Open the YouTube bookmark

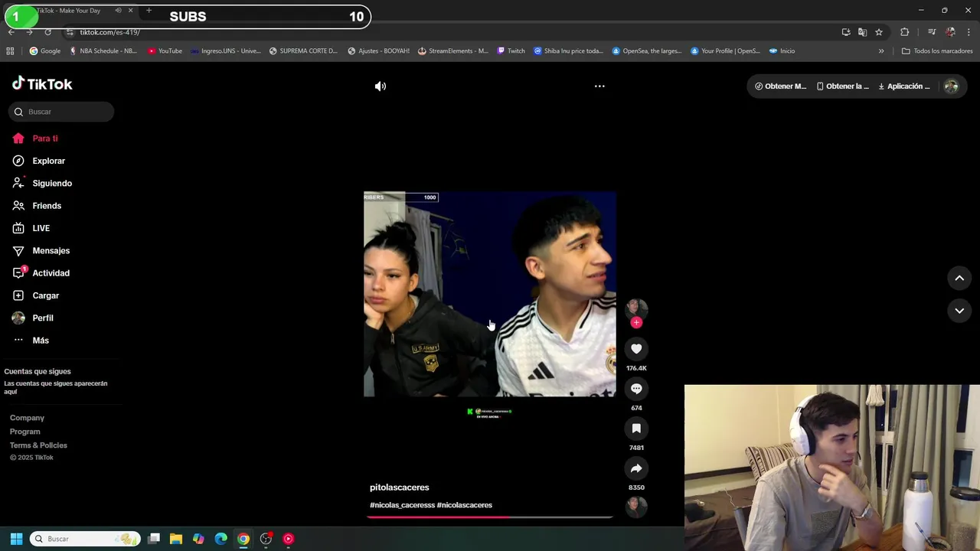pos(165,51)
